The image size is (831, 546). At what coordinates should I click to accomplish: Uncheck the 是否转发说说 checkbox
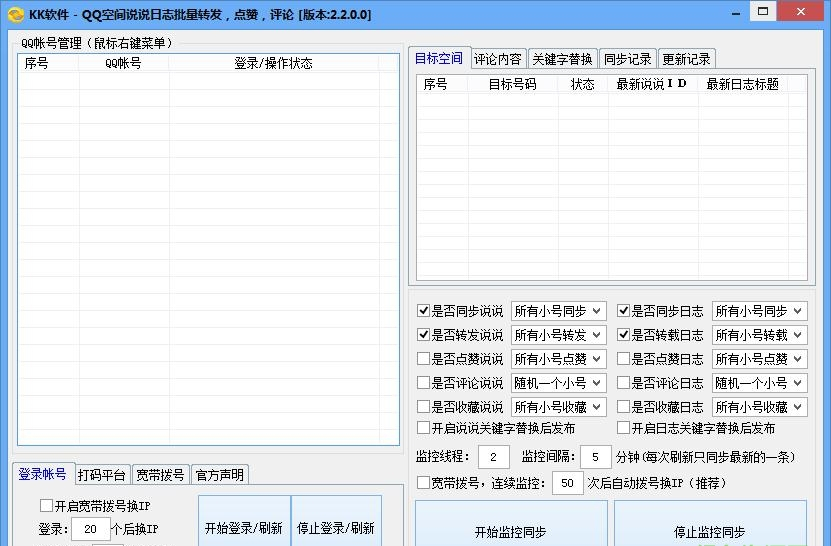coord(423,334)
